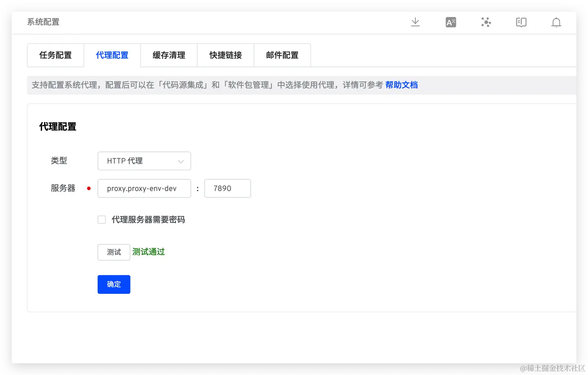Click the 系统配置 page title
This screenshot has height=375, width=588.
pos(43,22)
